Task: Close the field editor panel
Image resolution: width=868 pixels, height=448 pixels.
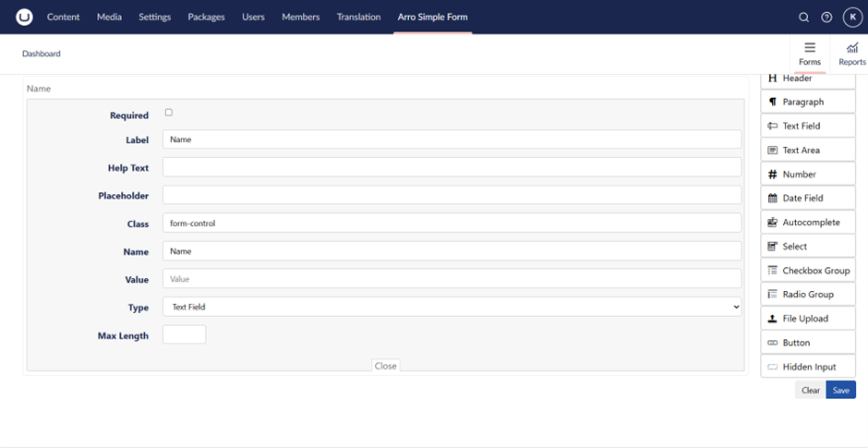Action: pyautogui.click(x=386, y=366)
